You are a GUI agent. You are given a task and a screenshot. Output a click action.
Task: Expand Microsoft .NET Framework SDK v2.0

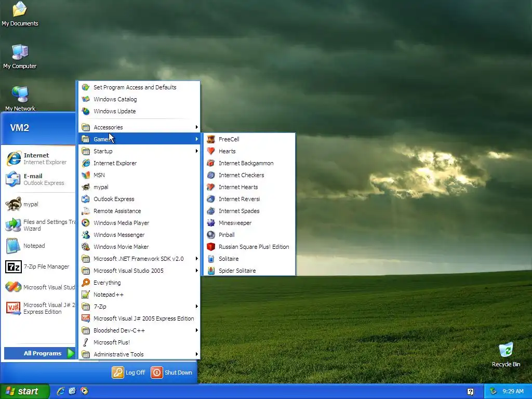(139, 259)
